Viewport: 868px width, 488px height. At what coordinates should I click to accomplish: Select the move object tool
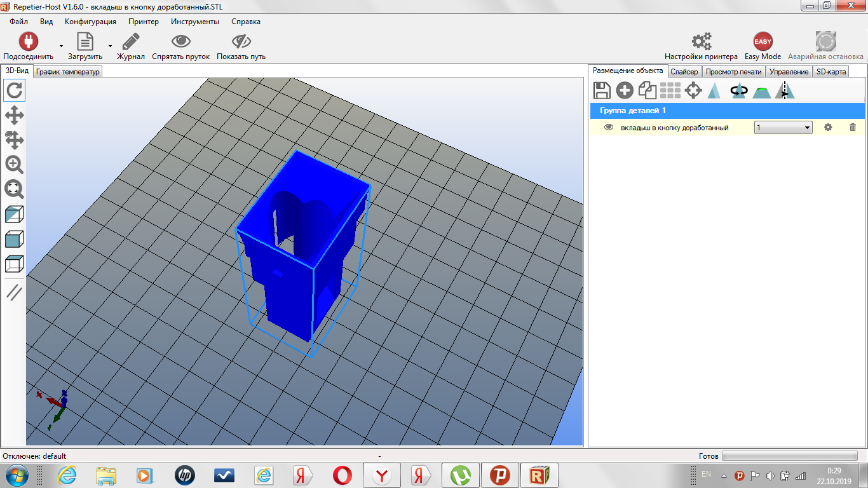coord(14,140)
